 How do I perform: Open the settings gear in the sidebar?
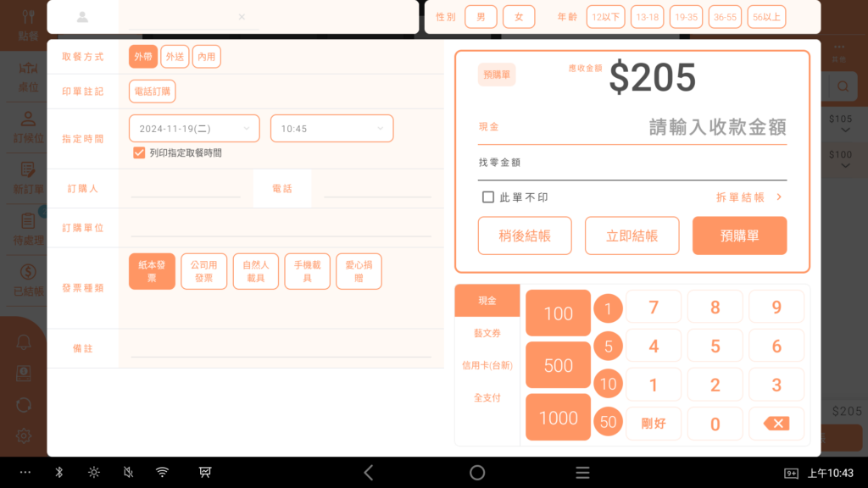[x=25, y=435]
